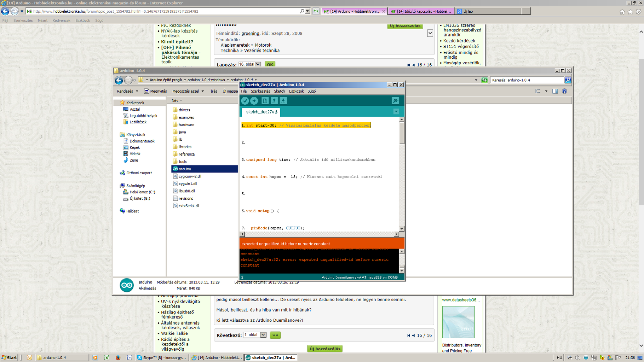Click Explorer's back arrow button
The height and width of the screenshot is (362, 644).
[119, 80]
